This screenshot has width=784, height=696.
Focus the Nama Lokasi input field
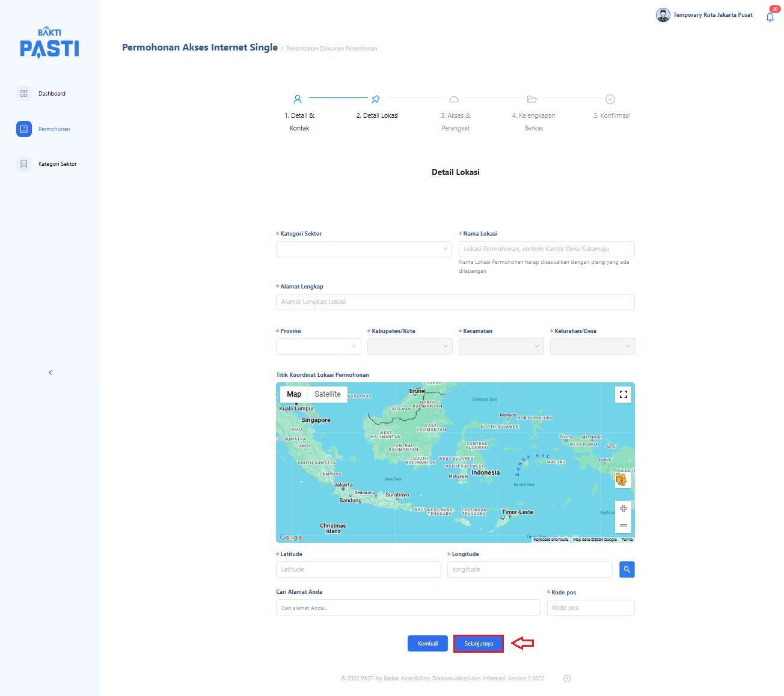pyautogui.click(x=546, y=249)
